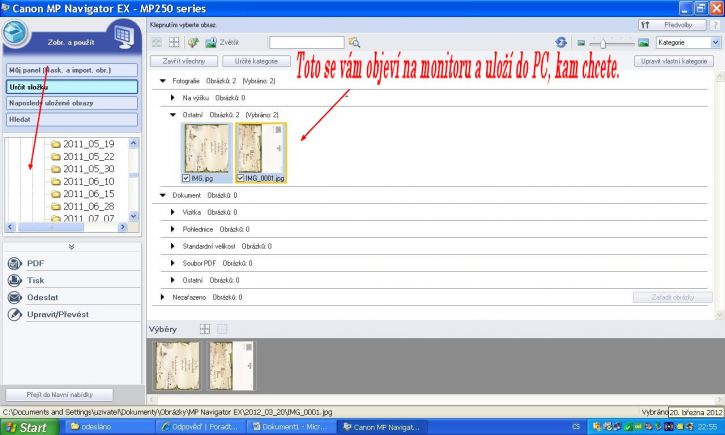Open folder icon for 2011_05_19
This screenshot has height=435, width=725.
point(56,144)
